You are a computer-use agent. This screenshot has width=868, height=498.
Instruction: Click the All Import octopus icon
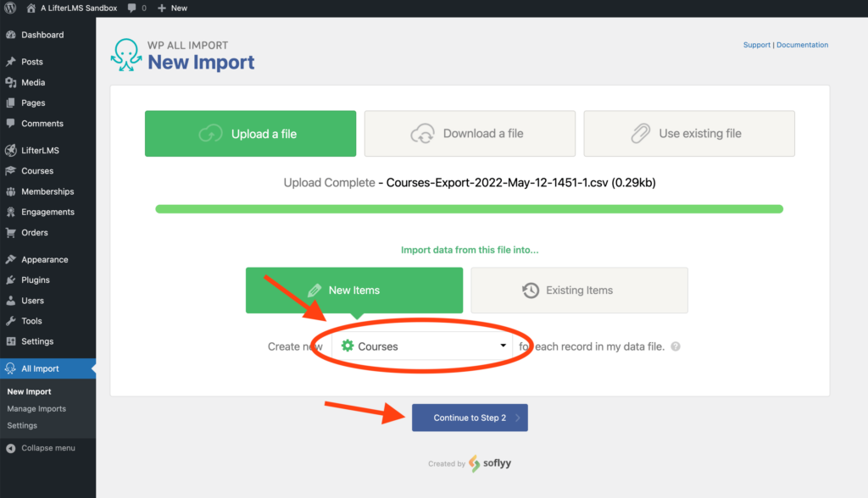(x=10, y=368)
